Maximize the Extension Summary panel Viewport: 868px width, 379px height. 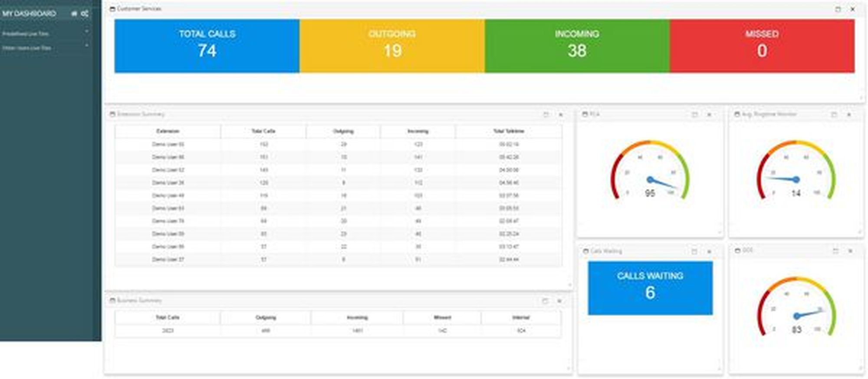coord(546,115)
